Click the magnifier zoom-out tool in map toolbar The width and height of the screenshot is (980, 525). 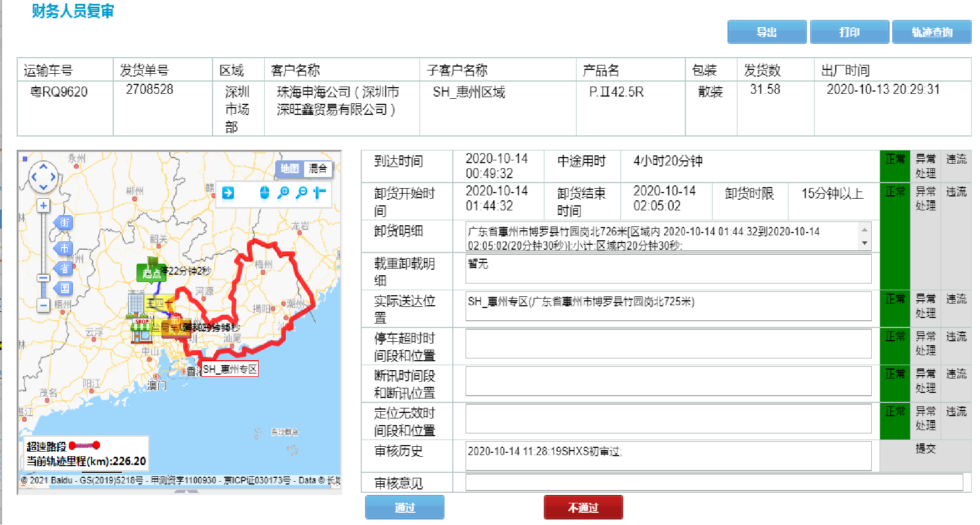point(301,193)
